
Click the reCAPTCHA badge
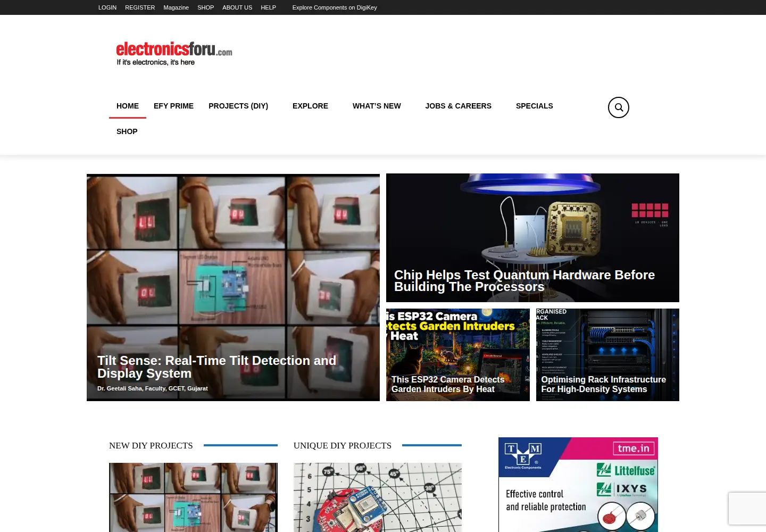747,509
